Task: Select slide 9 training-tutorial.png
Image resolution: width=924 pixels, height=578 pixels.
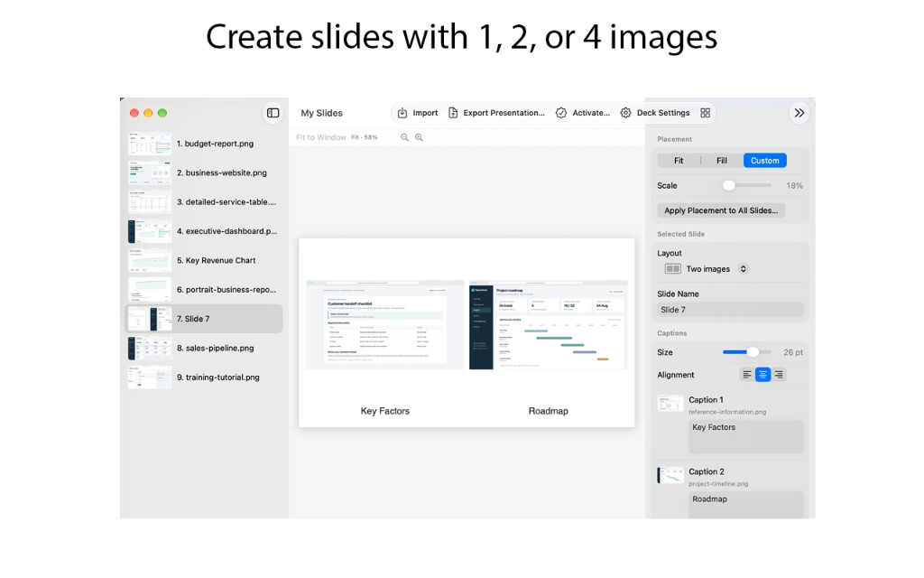Action: coord(204,377)
